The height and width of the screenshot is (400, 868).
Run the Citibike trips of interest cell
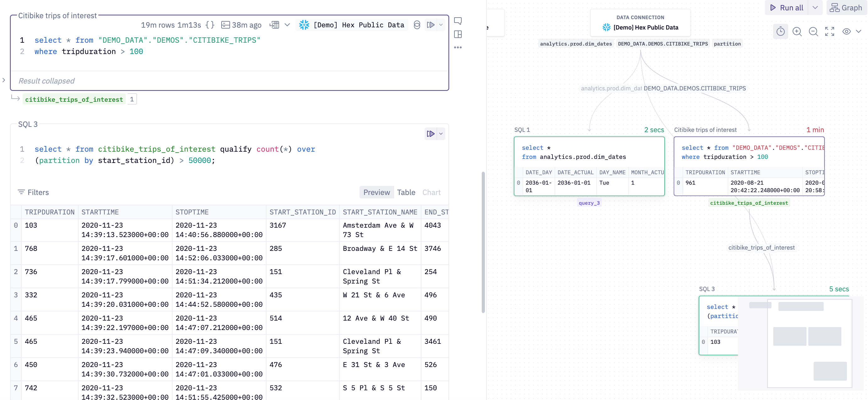(x=430, y=25)
